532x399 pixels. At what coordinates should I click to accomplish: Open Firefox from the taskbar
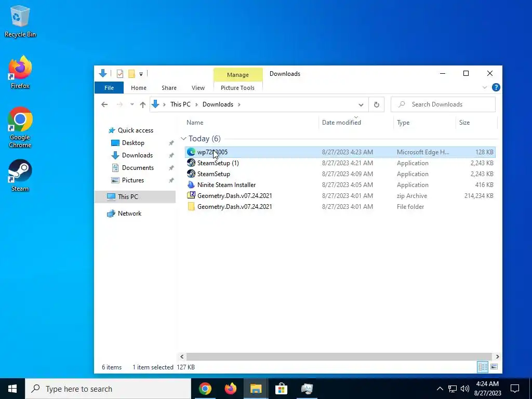pos(230,389)
